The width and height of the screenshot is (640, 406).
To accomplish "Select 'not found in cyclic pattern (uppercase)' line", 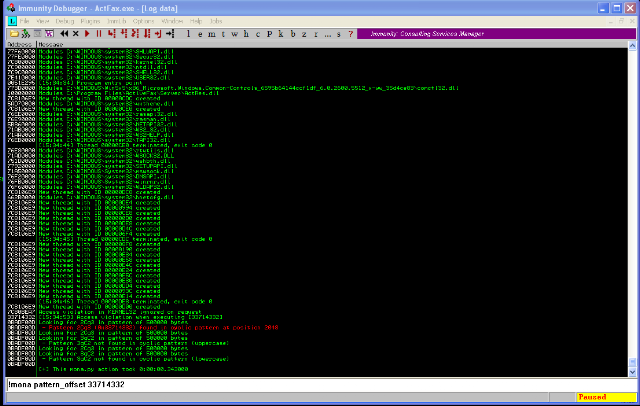I will [x=134, y=343].
